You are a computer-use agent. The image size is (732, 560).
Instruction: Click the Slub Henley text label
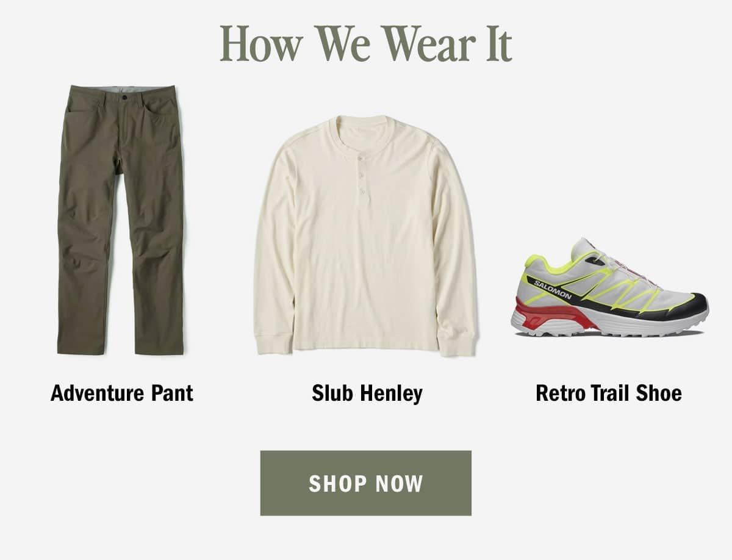click(367, 393)
